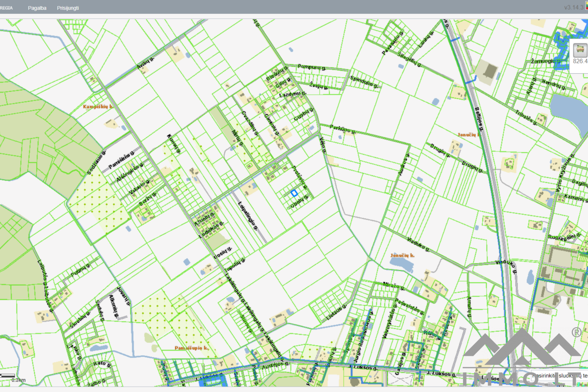Click the Avilių g. street label

(x=145, y=62)
